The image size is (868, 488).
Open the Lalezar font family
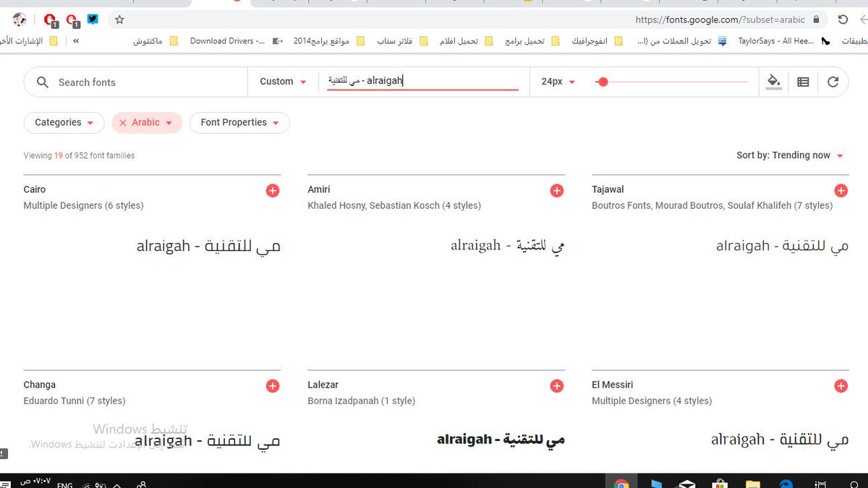[323, 385]
